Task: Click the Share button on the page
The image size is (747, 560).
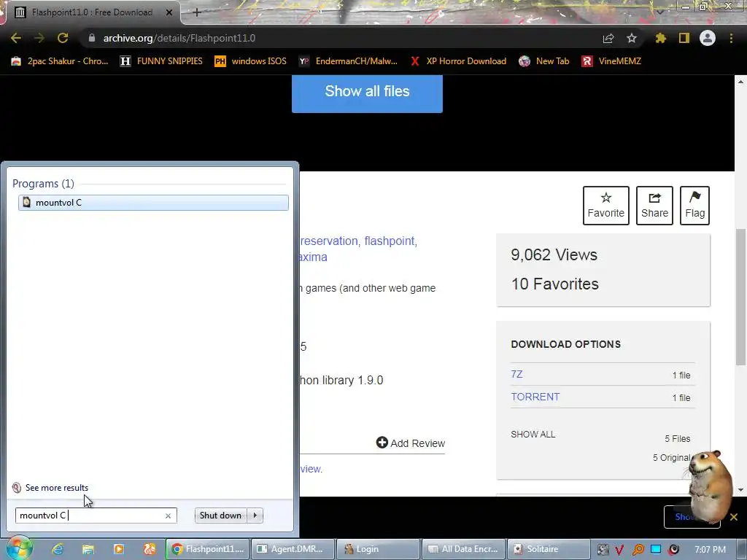Action: click(x=654, y=205)
